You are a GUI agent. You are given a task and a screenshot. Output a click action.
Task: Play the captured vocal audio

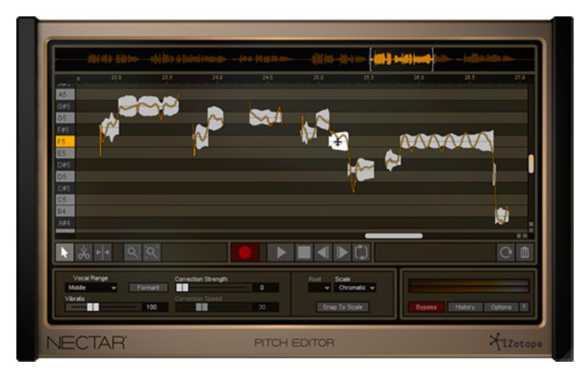pos(280,252)
